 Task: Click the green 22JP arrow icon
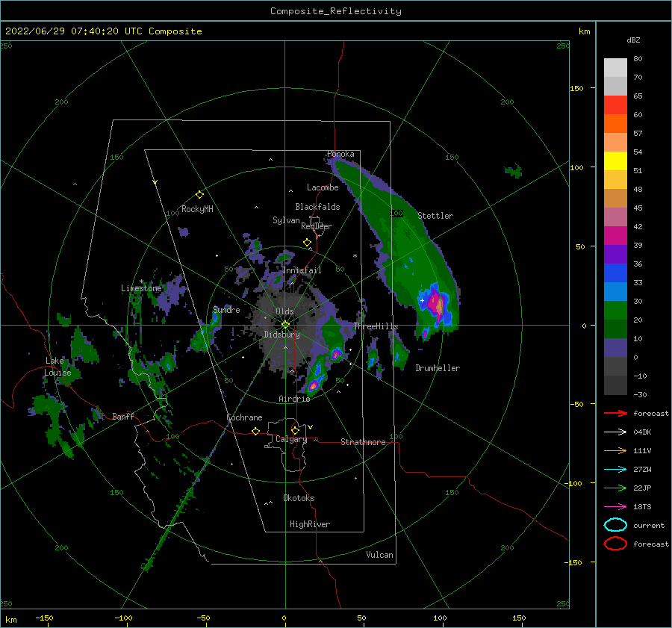(x=615, y=488)
